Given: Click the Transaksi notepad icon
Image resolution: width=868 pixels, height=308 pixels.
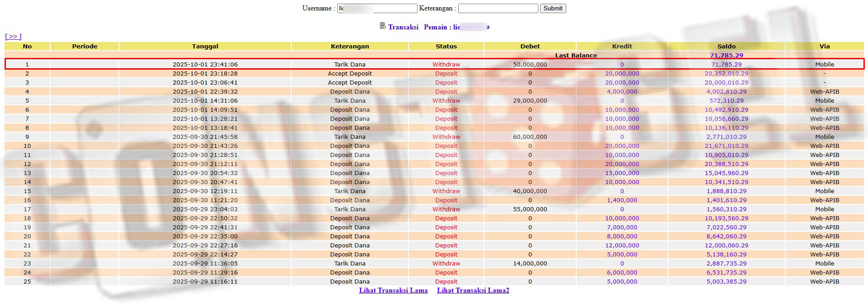Looking at the screenshot, I should coord(383,26).
